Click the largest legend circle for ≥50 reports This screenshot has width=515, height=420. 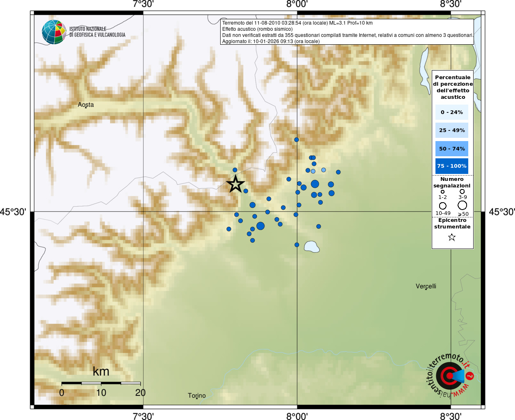click(463, 205)
